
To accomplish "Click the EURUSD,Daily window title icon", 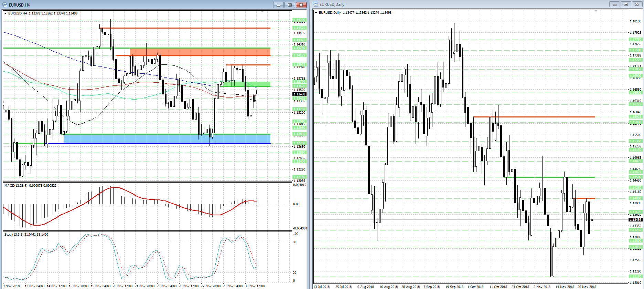I will (x=315, y=4).
